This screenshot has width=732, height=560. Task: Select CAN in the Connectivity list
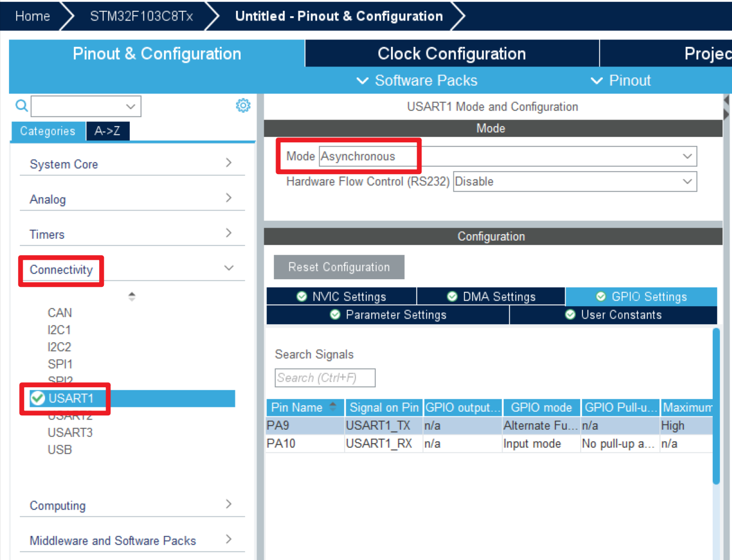point(59,313)
